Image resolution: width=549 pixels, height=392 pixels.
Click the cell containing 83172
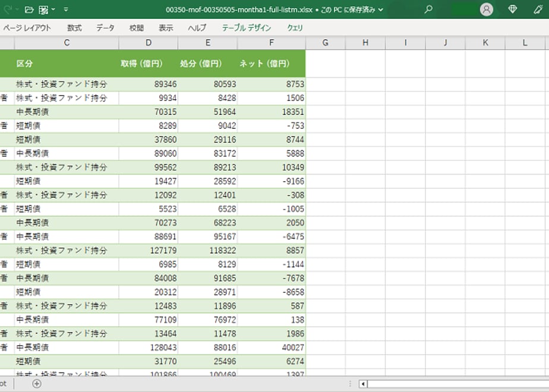207,153
